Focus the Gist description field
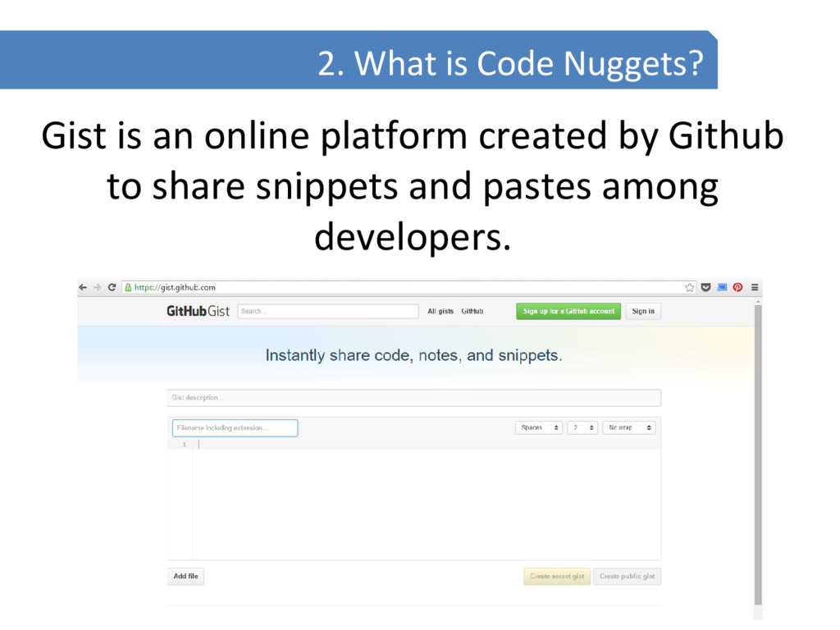 tap(414, 398)
